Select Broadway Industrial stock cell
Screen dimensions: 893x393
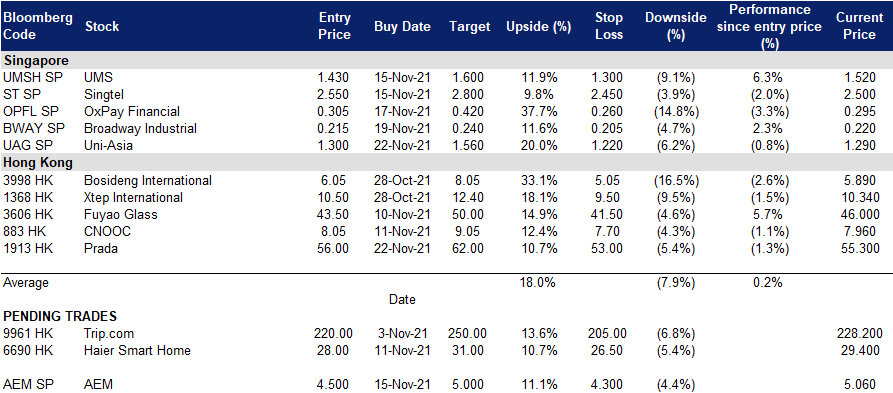point(140,129)
